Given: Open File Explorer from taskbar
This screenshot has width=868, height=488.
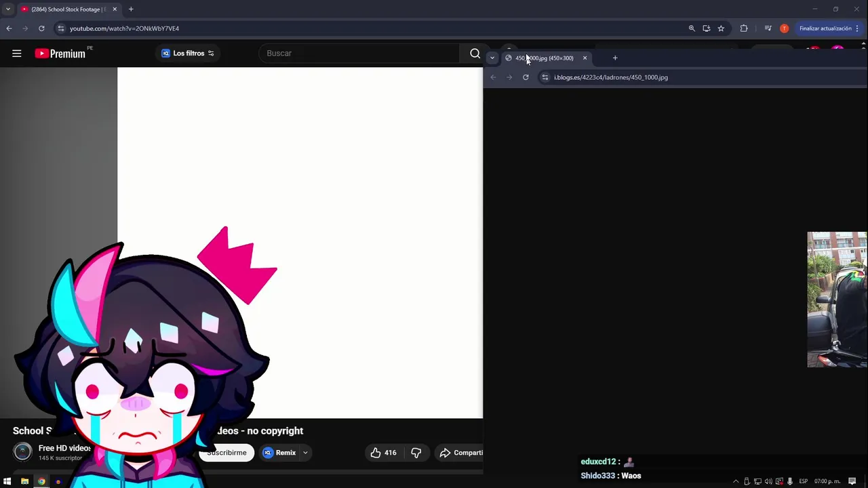Looking at the screenshot, I should pyautogui.click(x=24, y=481).
